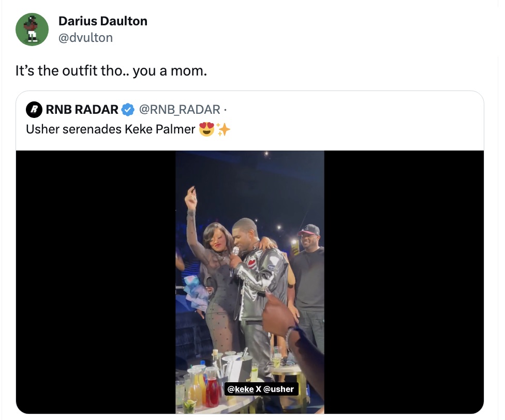Click the black area left of video
The width and height of the screenshot is (505, 420).
tap(96, 282)
